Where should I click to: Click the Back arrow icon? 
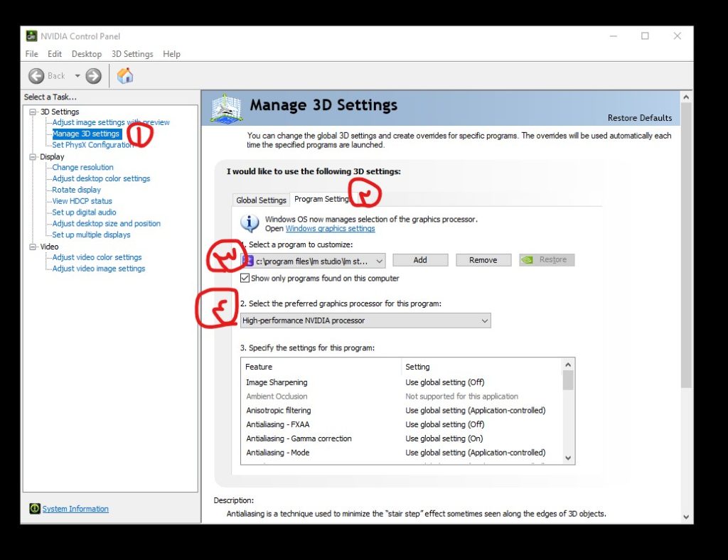coord(37,76)
